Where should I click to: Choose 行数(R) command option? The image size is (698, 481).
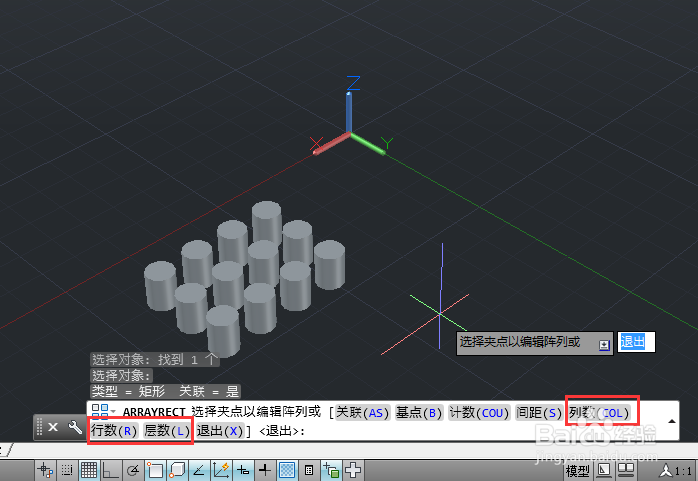tap(114, 430)
